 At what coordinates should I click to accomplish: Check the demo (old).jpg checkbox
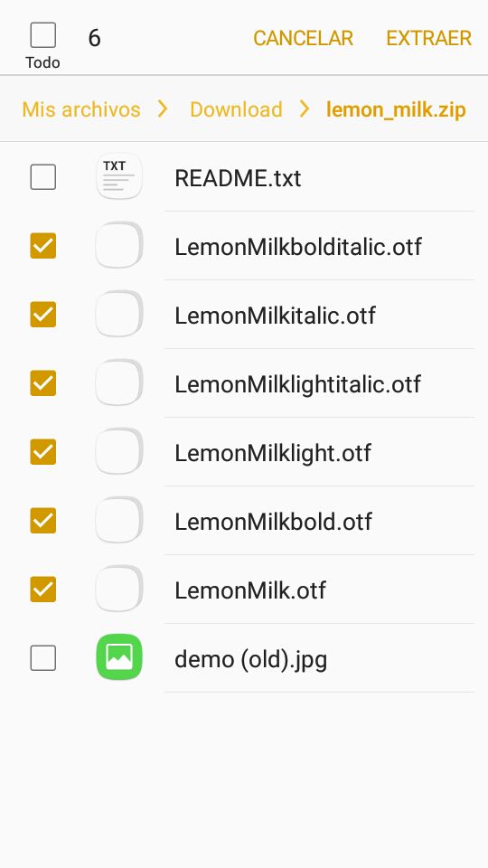(x=43, y=657)
